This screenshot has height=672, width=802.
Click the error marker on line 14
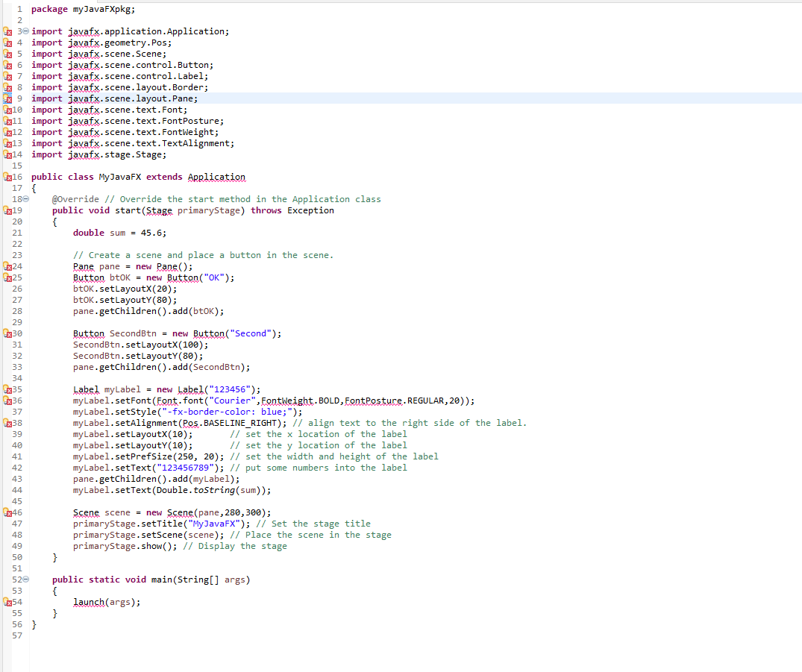click(7, 155)
